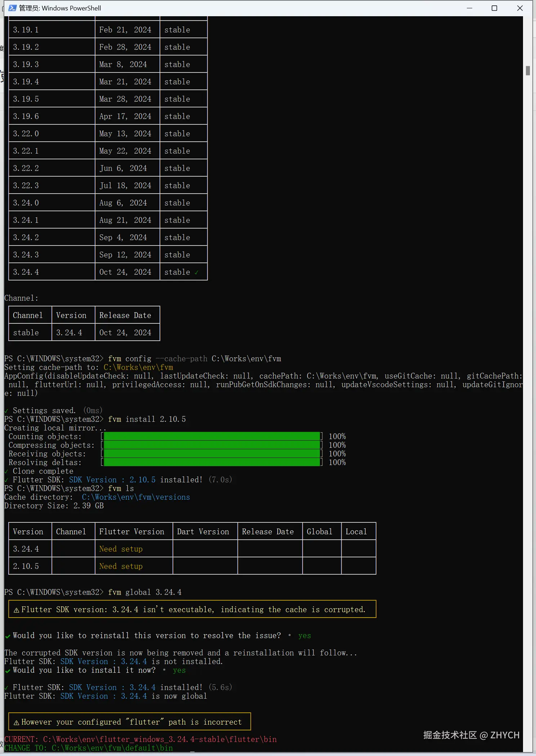536x756 pixels.
Task: Click date cell Sep 12, 2024
Action: pyautogui.click(x=125, y=255)
